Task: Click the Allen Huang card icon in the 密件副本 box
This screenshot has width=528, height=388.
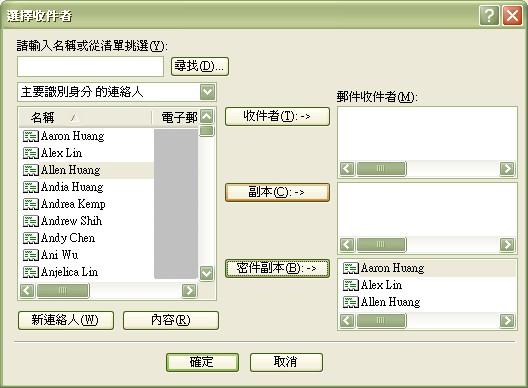Action: pyautogui.click(x=351, y=302)
